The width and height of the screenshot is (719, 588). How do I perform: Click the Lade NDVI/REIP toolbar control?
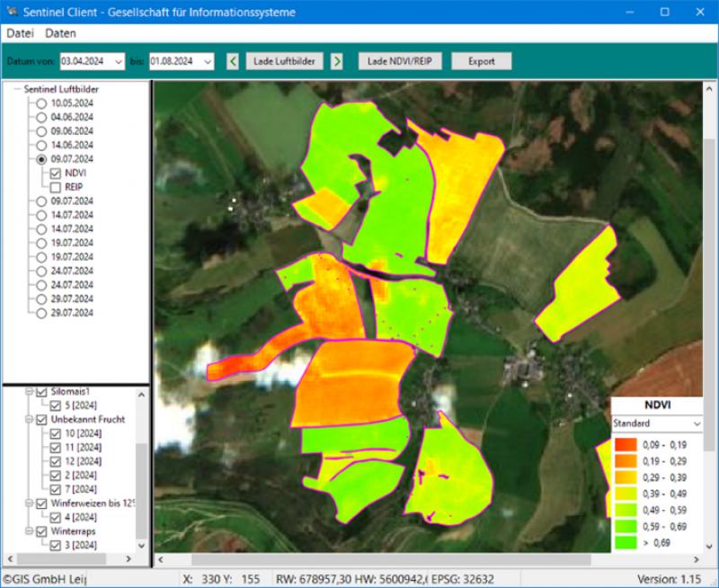point(401,61)
